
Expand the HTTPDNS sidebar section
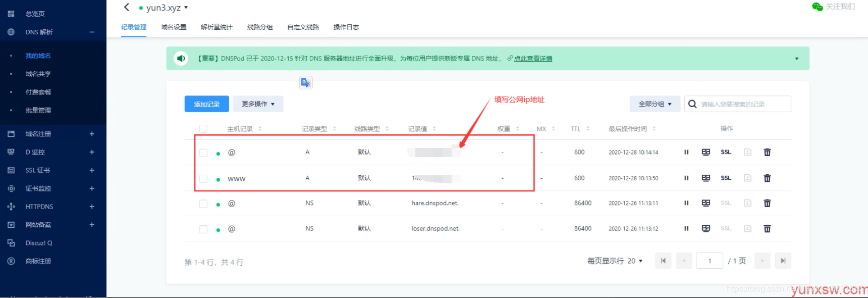click(92, 207)
